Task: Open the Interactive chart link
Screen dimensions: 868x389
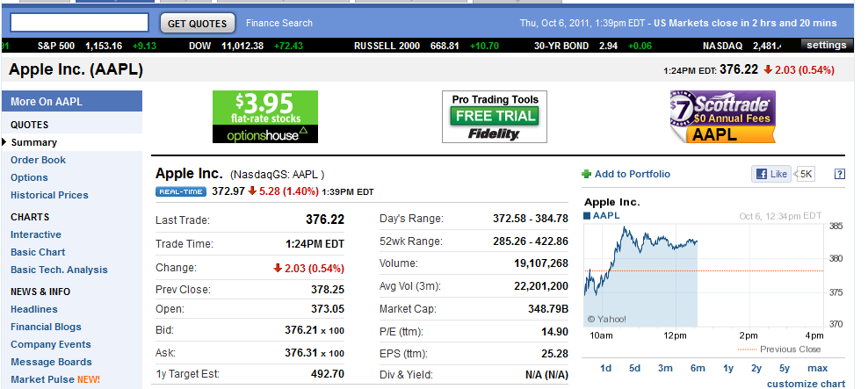Action: tap(36, 234)
